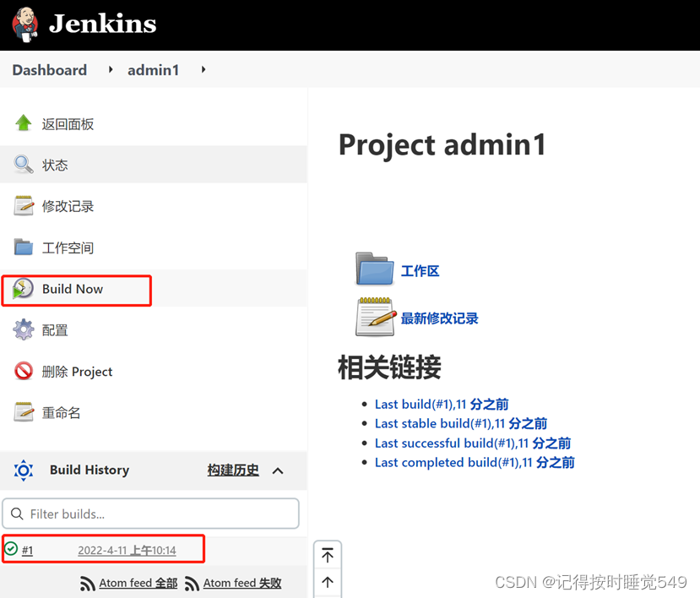Click the large 最新修改记录 notepad icon

click(x=375, y=317)
